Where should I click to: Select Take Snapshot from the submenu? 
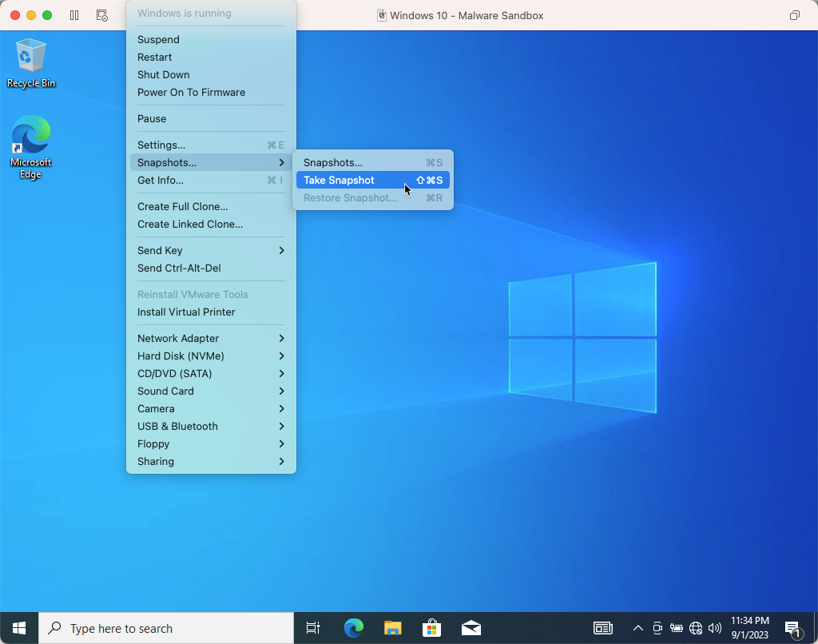point(339,180)
